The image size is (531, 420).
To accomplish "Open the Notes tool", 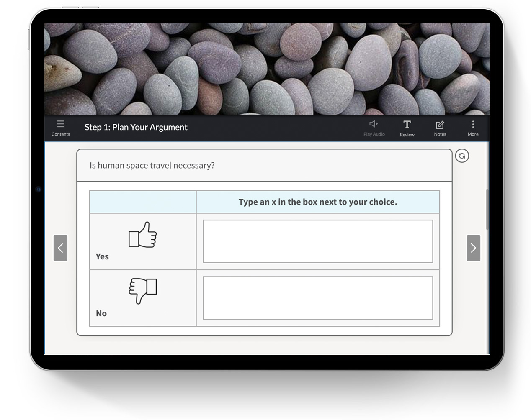I will [x=440, y=128].
